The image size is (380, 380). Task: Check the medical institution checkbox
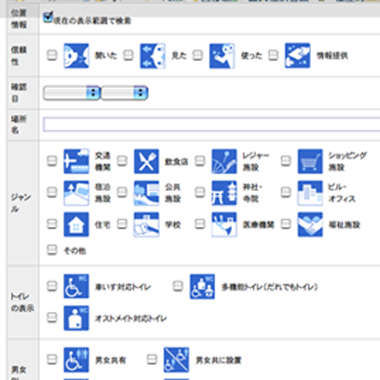tap(200, 224)
